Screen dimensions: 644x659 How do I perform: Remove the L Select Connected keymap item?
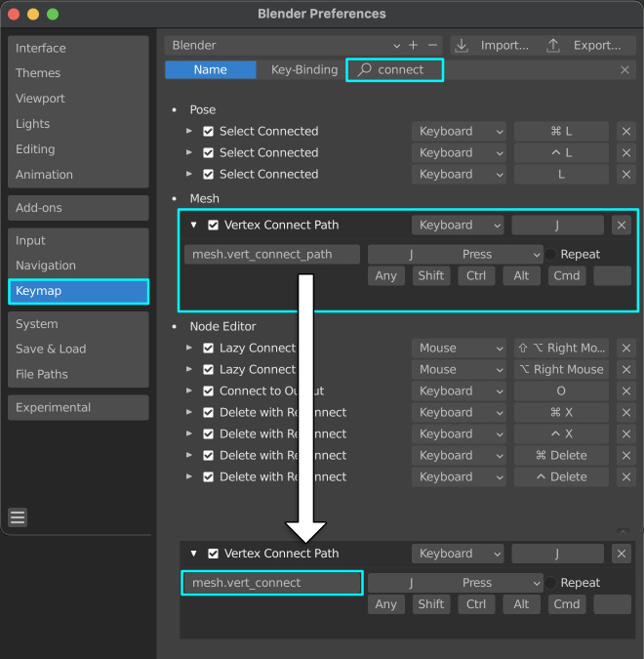625,175
